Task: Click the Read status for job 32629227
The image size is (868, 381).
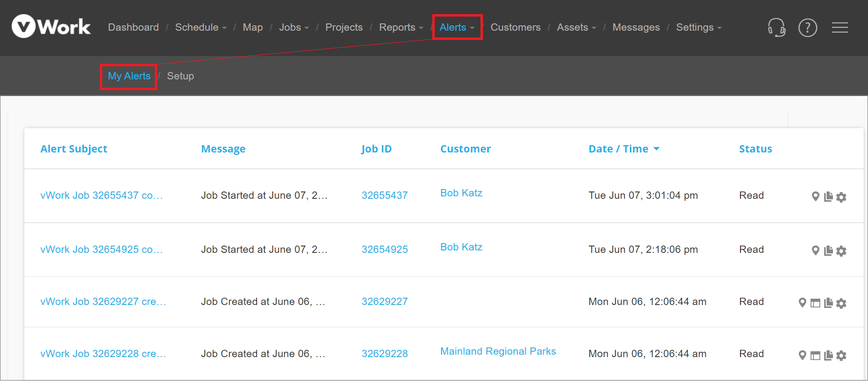Action: click(752, 302)
